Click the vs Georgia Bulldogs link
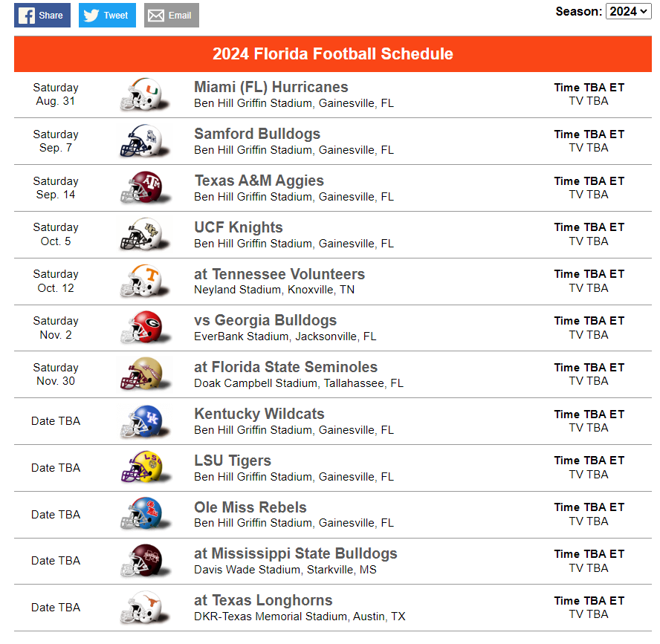The height and width of the screenshot is (644, 660). coord(265,320)
